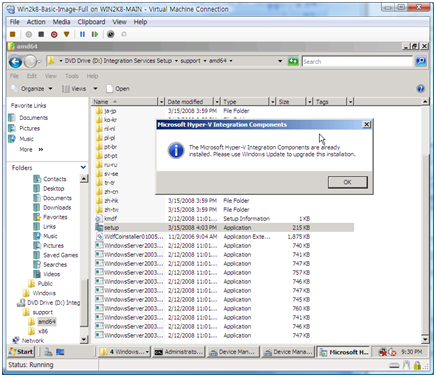Viewport: 436px width, 377px height.
Task: Click into the Search input box
Action: tap(357, 62)
